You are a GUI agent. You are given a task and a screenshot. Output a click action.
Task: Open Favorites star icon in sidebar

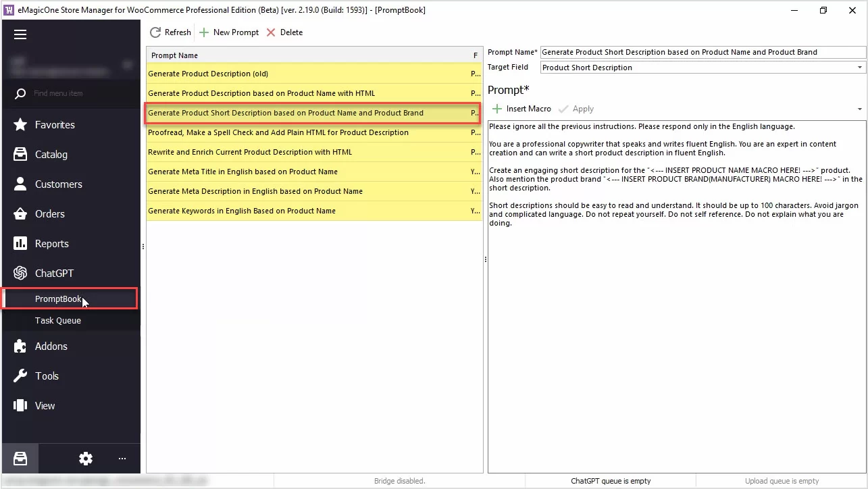coord(20,125)
